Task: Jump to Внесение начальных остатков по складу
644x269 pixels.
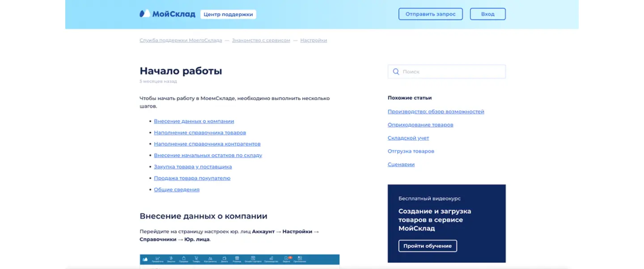Action: (x=208, y=156)
